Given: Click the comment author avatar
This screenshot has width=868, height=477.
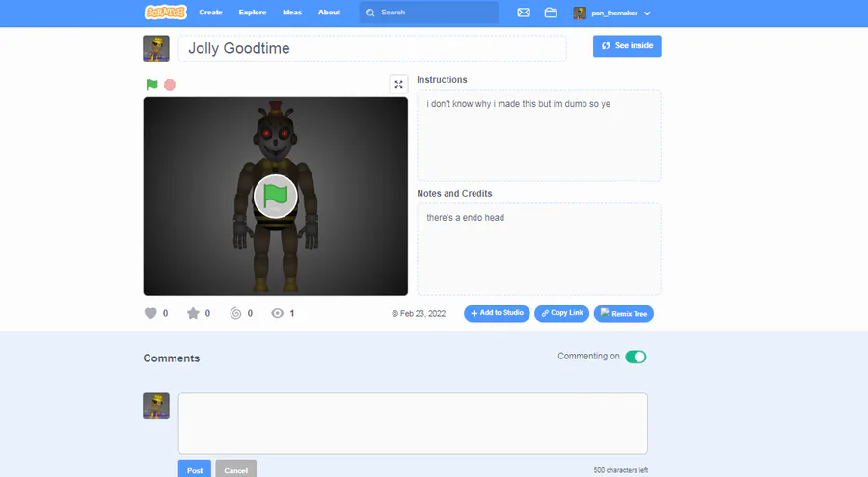Looking at the screenshot, I should click(x=156, y=406).
